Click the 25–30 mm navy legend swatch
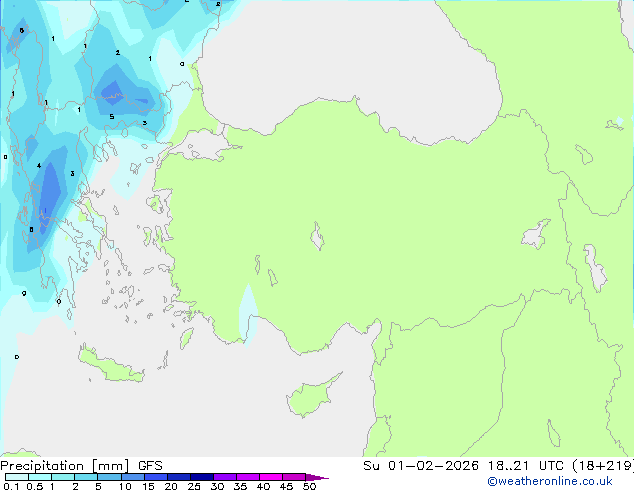This screenshot has height=490, width=634. click(201, 477)
